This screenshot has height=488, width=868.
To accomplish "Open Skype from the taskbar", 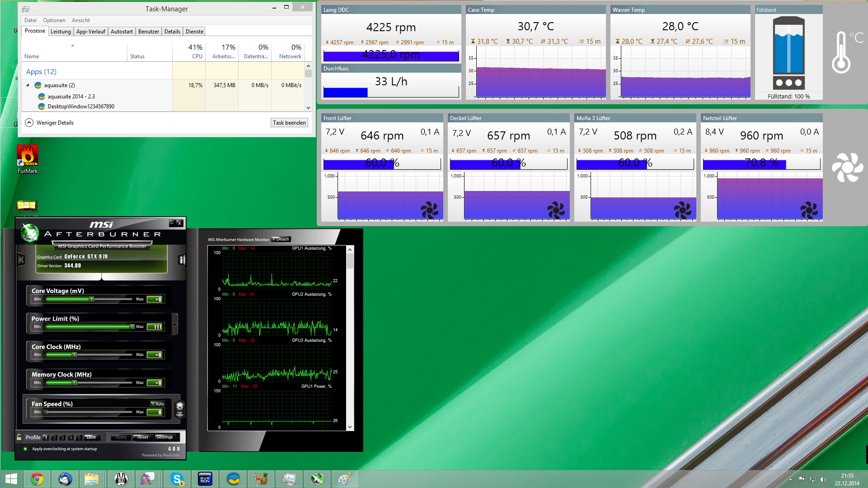I will [x=177, y=479].
